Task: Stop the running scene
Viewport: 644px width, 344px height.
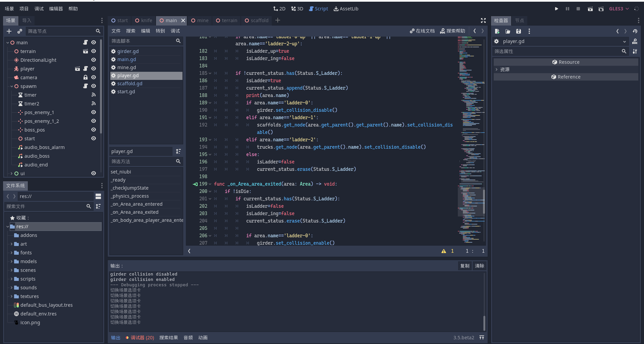Action: point(578,9)
